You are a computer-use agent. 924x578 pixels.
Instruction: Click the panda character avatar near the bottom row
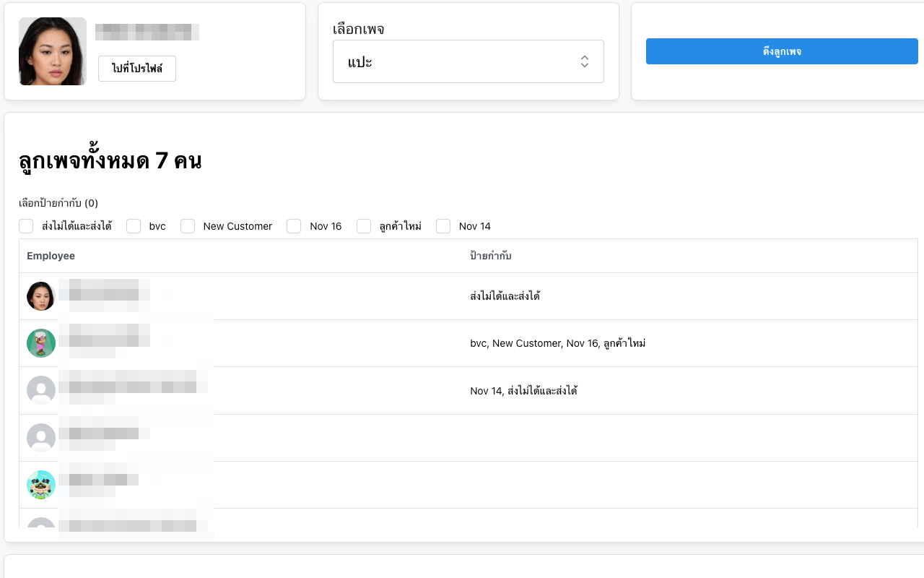41,485
